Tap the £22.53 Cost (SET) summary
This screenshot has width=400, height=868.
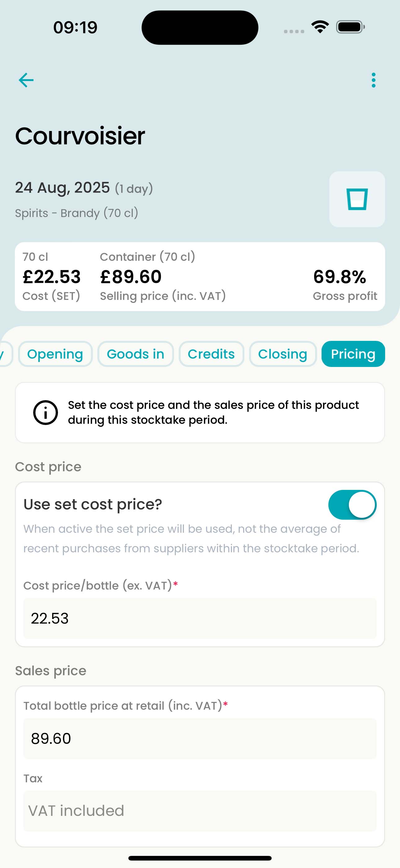point(51,277)
